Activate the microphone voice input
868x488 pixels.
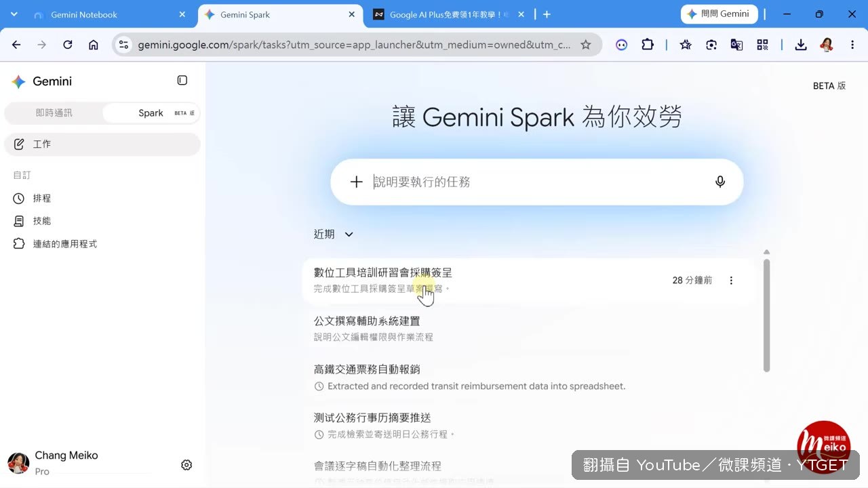coord(720,182)
